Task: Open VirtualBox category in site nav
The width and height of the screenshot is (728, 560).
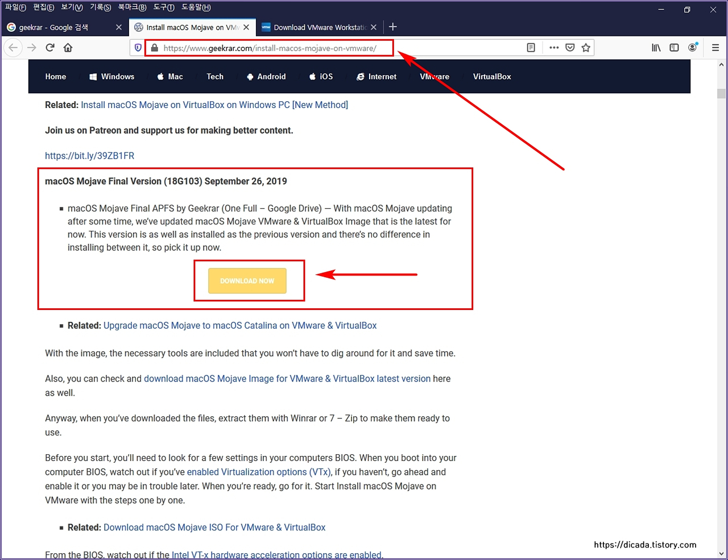Action: [492, 77]
